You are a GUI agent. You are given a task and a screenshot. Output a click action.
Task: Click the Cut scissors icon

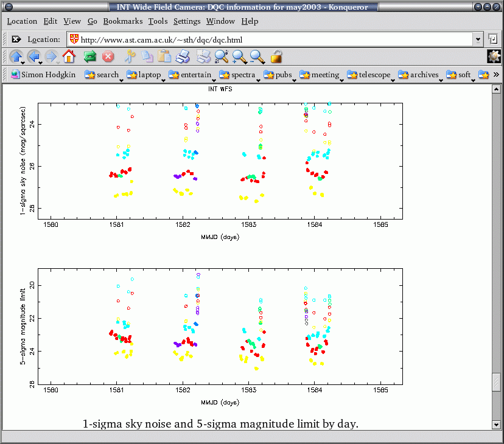pos(129,57)
